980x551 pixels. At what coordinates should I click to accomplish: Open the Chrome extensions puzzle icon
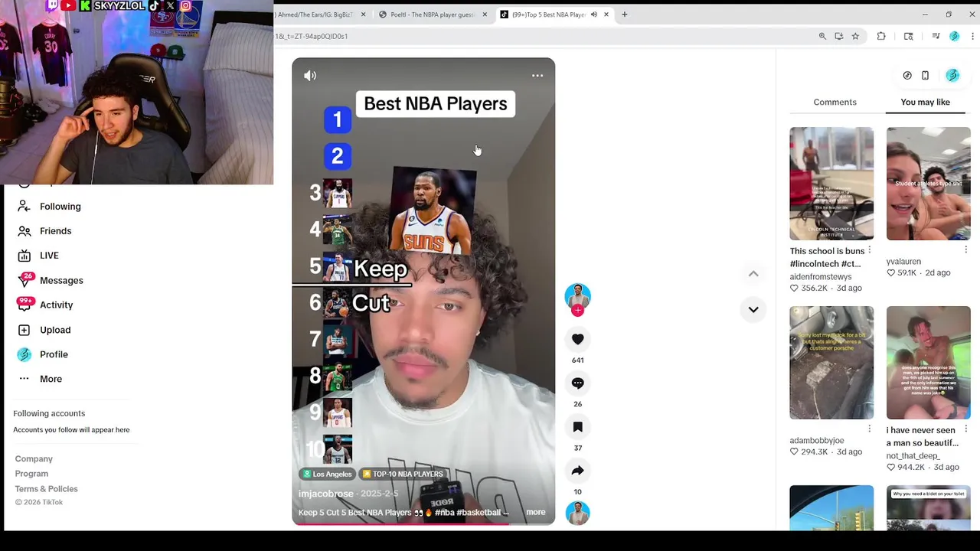pos(881,36)
